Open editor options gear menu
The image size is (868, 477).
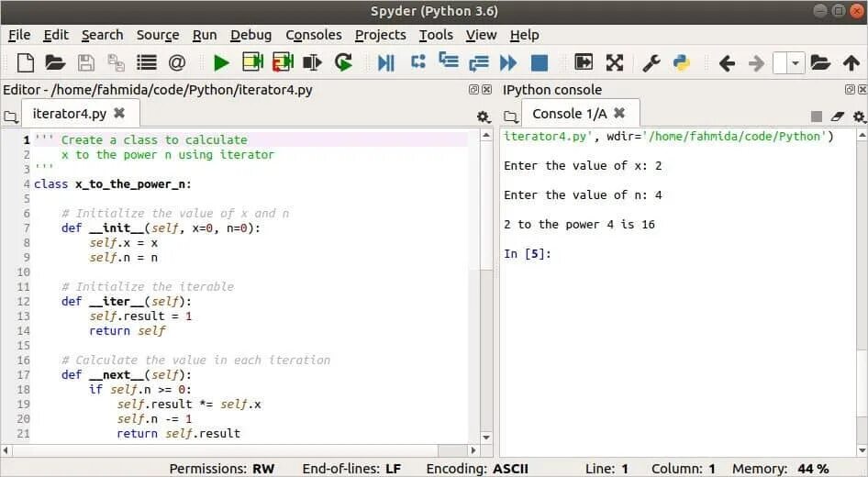(484, 116)
